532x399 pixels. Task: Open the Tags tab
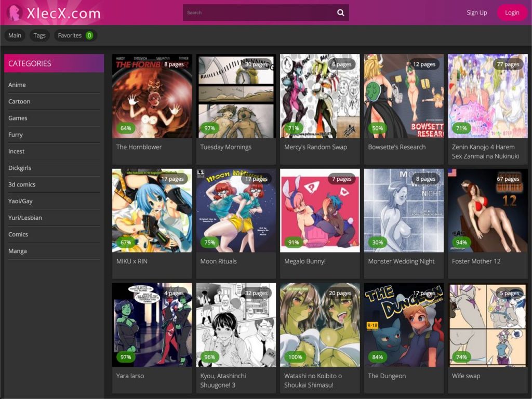[x=39, y=35]
